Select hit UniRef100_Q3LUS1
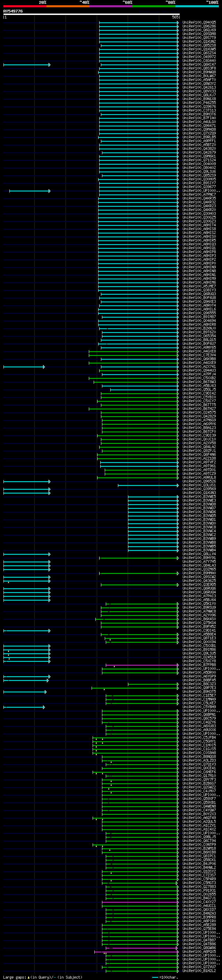The image size is (222, 980). [199, 485]
